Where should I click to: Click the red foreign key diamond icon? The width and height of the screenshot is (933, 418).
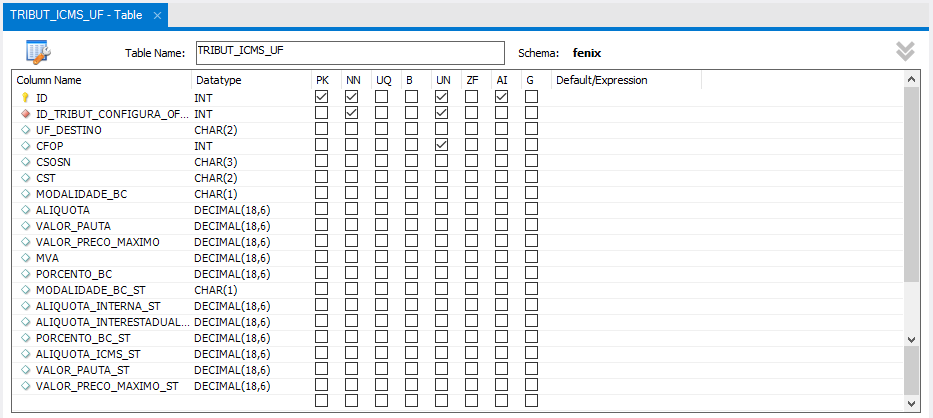coord(25,113)
